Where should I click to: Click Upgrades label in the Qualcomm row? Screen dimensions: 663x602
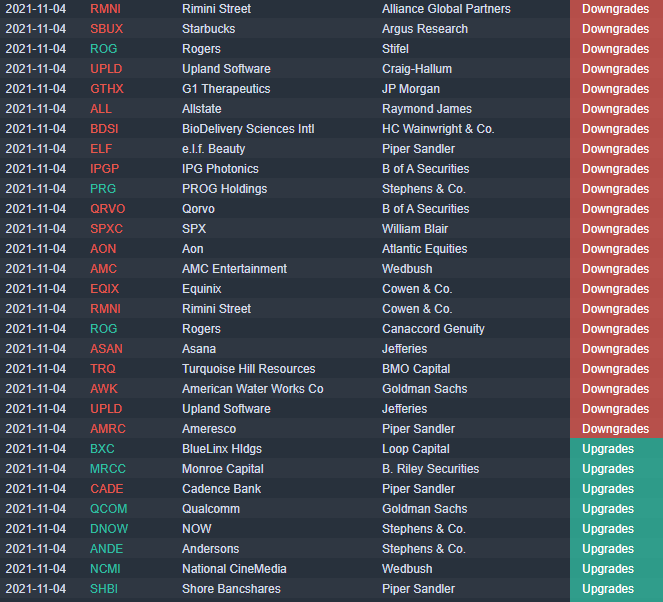(608, 509)
